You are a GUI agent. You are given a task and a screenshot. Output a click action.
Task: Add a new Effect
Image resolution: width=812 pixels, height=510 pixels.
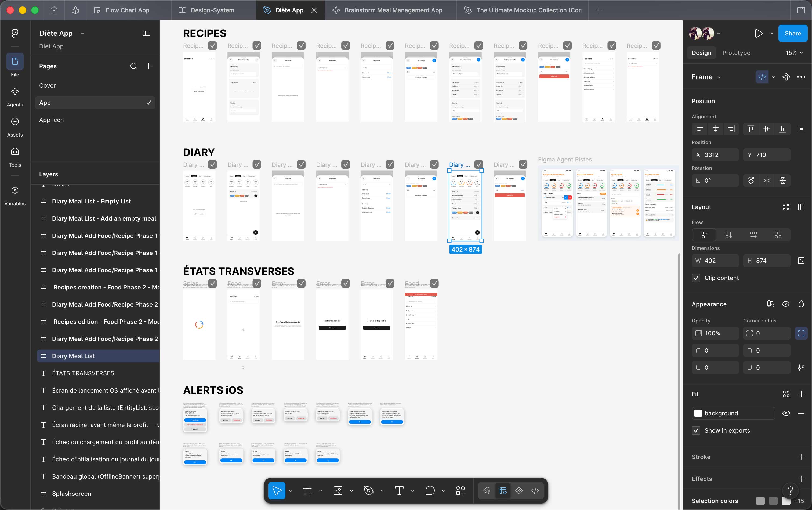tap(801, 479)
